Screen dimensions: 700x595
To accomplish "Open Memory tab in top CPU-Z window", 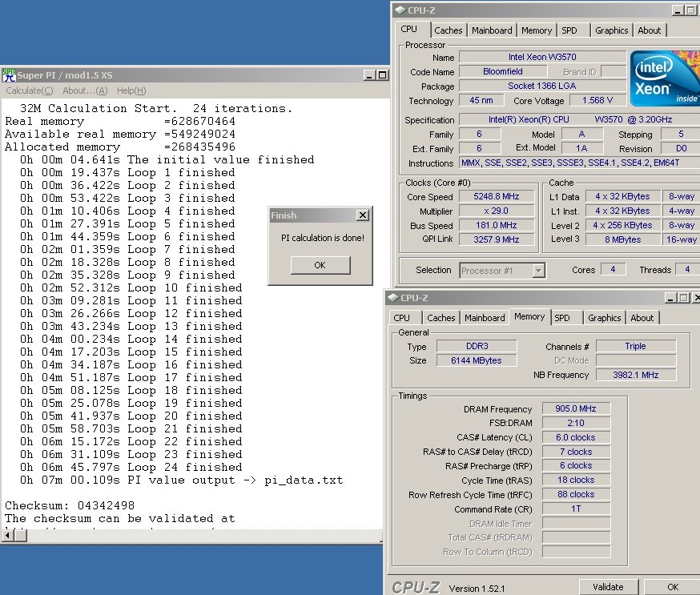I will coord(537,30).
